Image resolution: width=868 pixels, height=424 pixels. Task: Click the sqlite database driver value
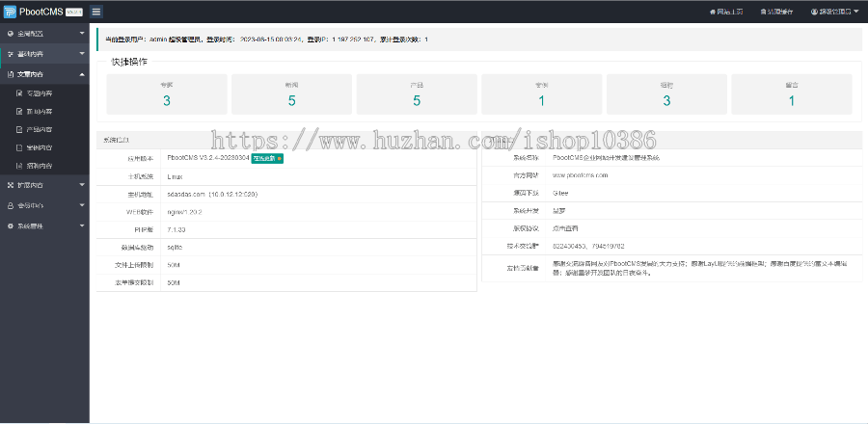pos(175,248)
